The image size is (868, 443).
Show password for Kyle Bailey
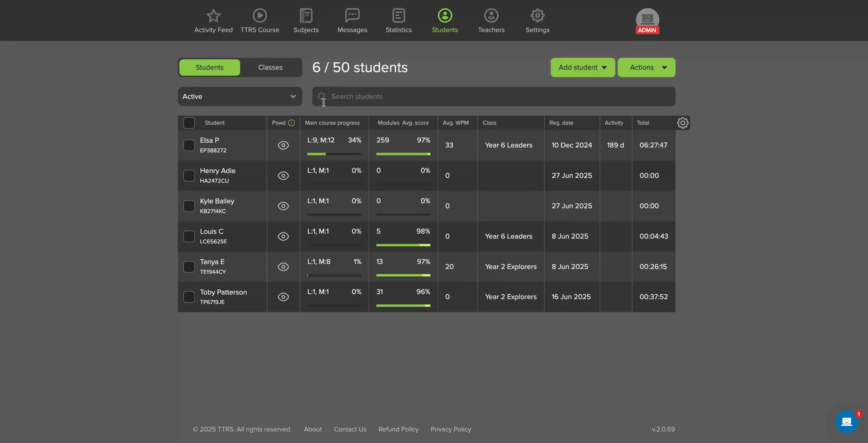pos(283,206)
